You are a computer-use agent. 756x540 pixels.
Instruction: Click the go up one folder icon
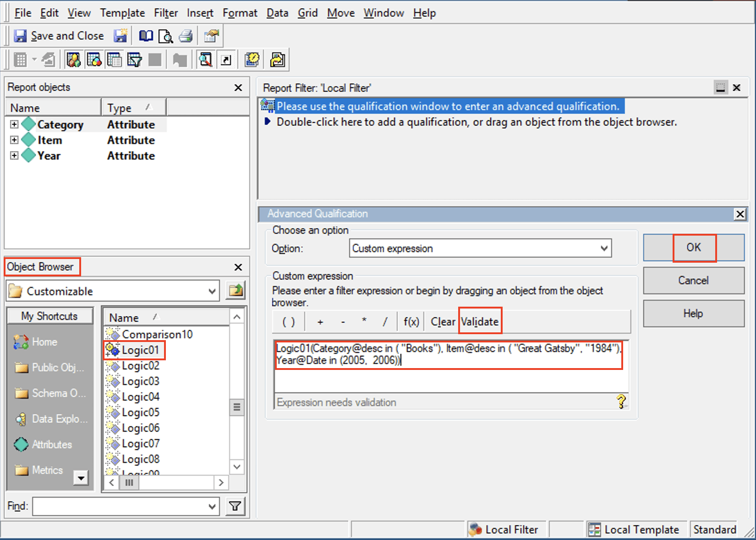(x=236, y=291)
